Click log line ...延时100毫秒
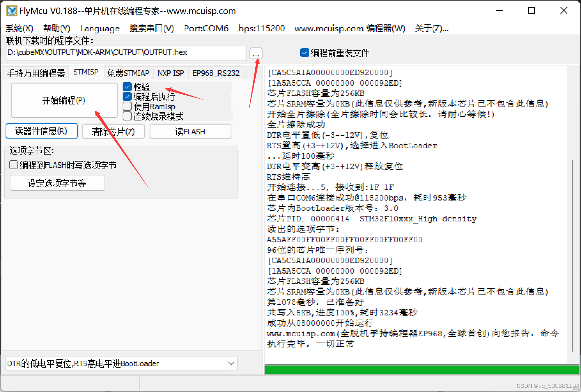The width and height of the screenshot is (581, 392). pos(301,156)
